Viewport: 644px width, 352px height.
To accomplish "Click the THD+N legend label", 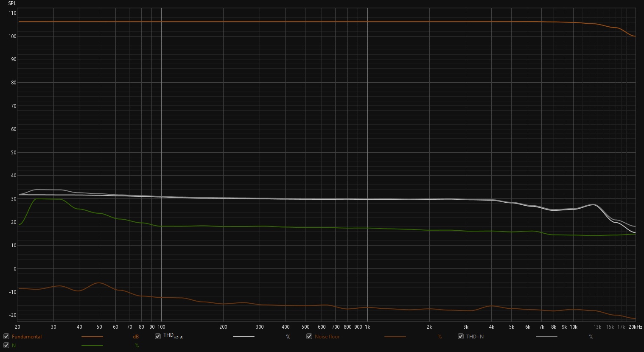I will (475, 337).
